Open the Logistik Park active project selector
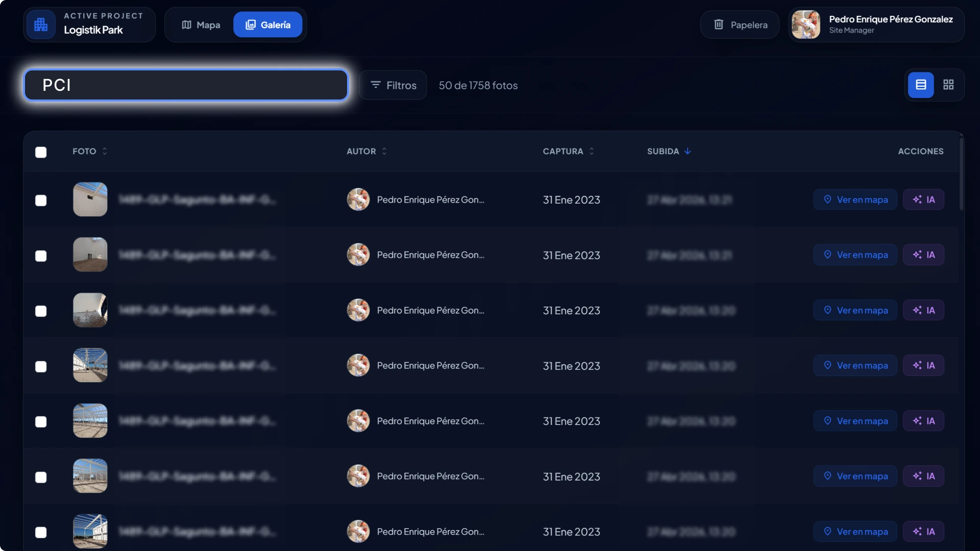Screen dimensions: 980x551 [89, 24]
